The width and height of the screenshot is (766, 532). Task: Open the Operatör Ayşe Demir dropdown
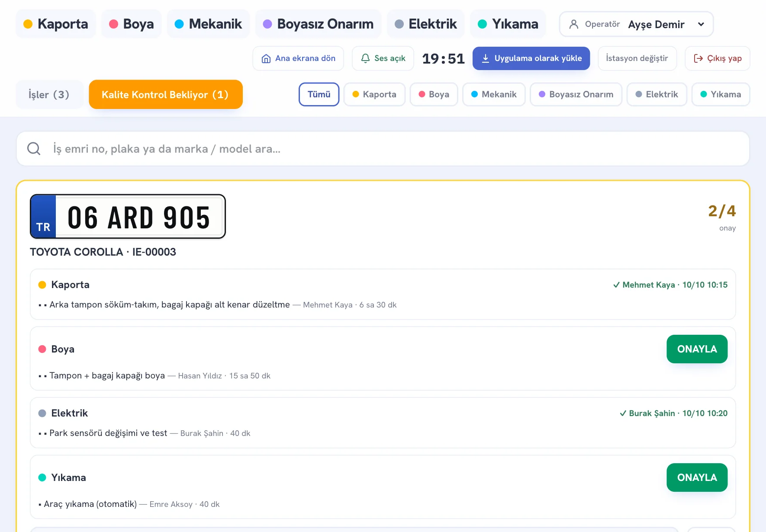point(636,24)
